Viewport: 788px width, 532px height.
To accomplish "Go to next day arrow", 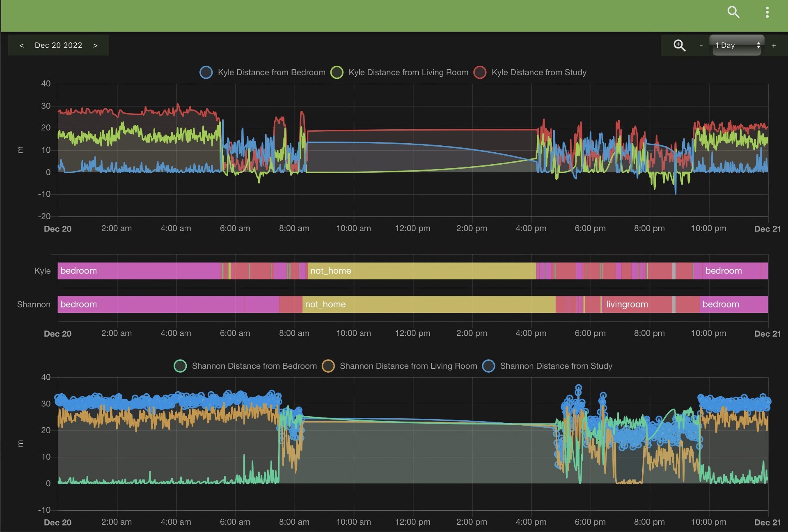I will tap(95, 46).
